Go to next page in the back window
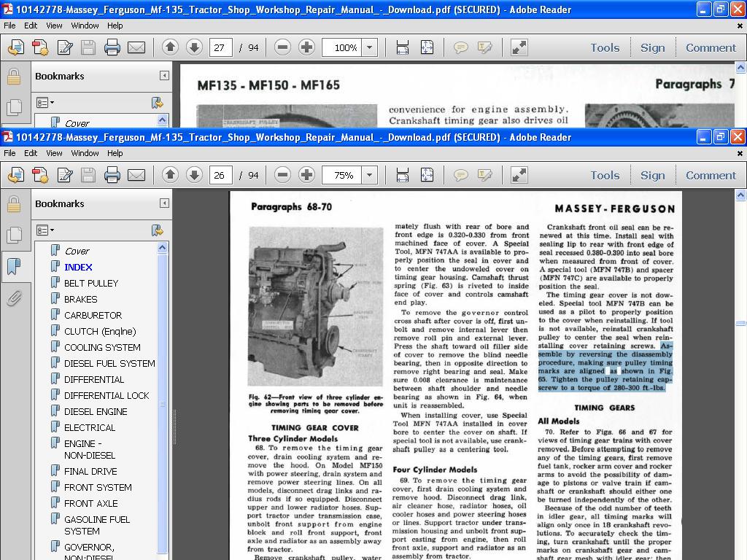The image size is (747, 560). [x=194, y=47]
